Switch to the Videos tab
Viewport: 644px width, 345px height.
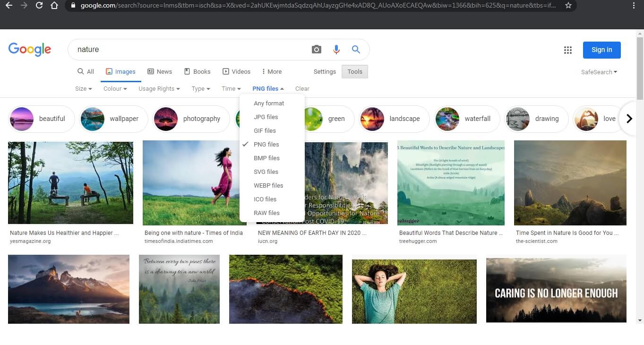[x=236, y=71]
